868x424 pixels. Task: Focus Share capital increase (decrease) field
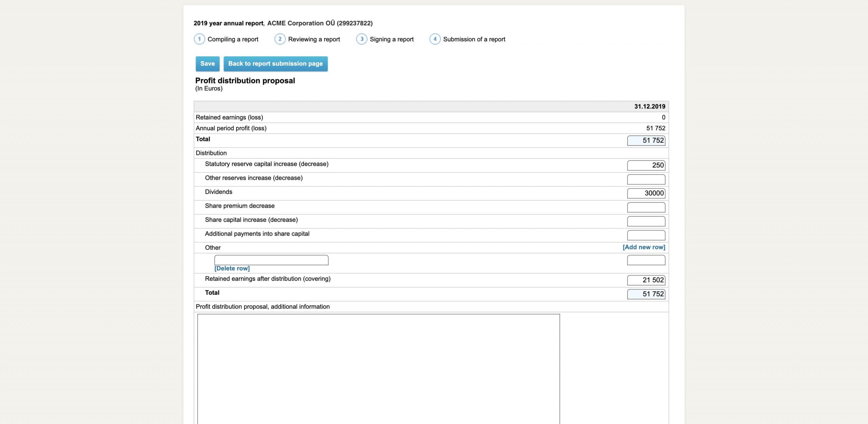coord(646,221)
